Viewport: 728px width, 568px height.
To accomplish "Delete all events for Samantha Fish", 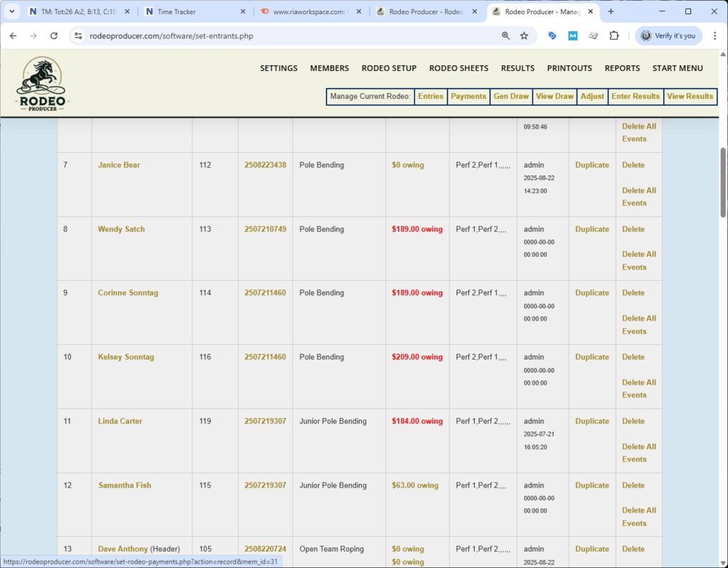I will coord(638,517).
